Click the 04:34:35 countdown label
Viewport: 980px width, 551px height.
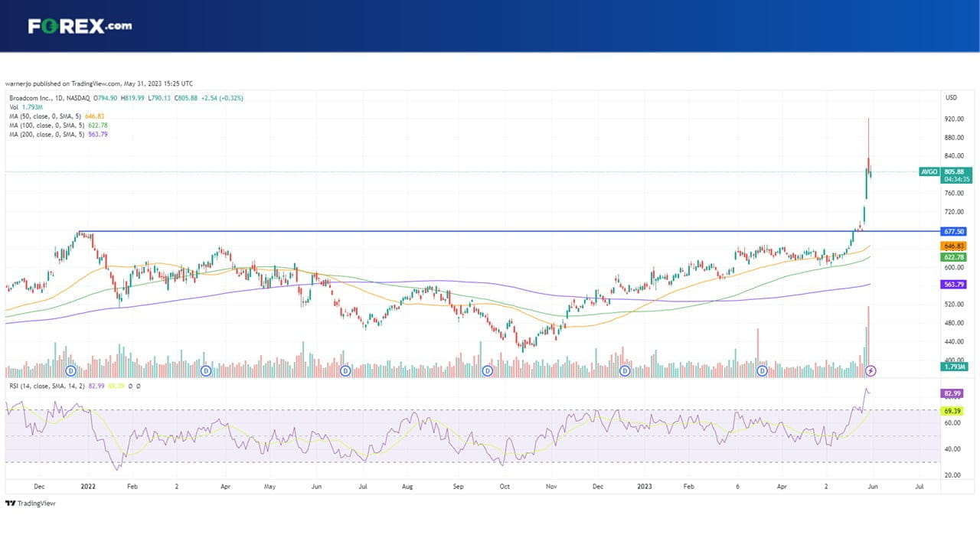click(x=956, y=180)
